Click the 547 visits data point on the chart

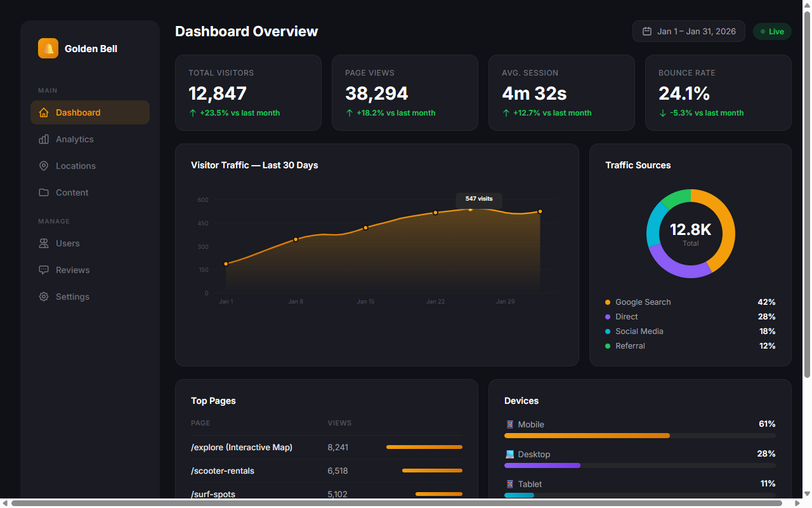click(470, 208)
